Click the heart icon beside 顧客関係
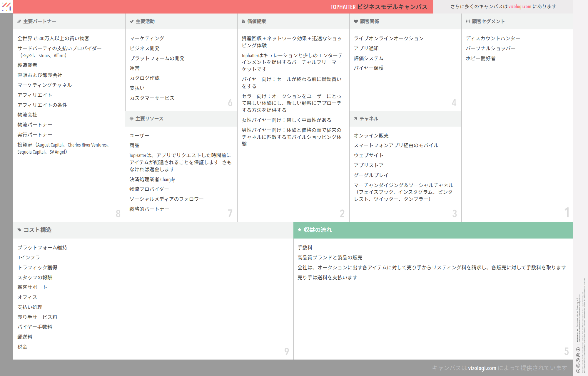The height and width of the screenshot is (376, 588). (x=356, y=21)
